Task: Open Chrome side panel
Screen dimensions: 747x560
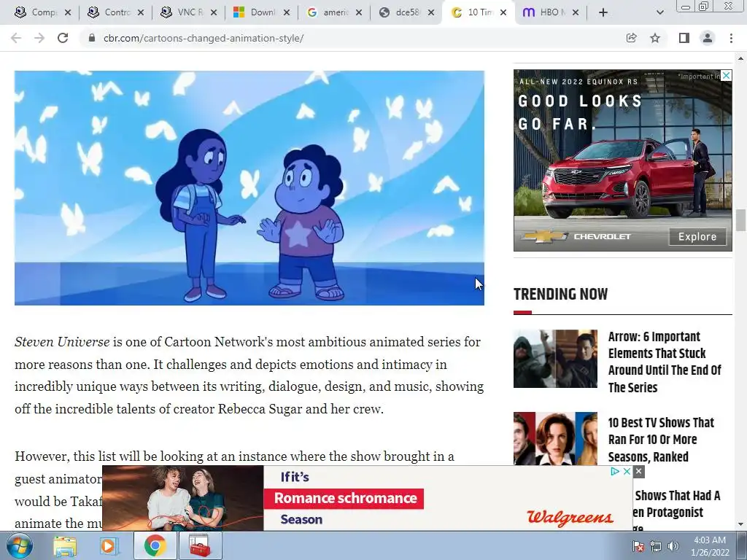Action: tap(684, 38)
